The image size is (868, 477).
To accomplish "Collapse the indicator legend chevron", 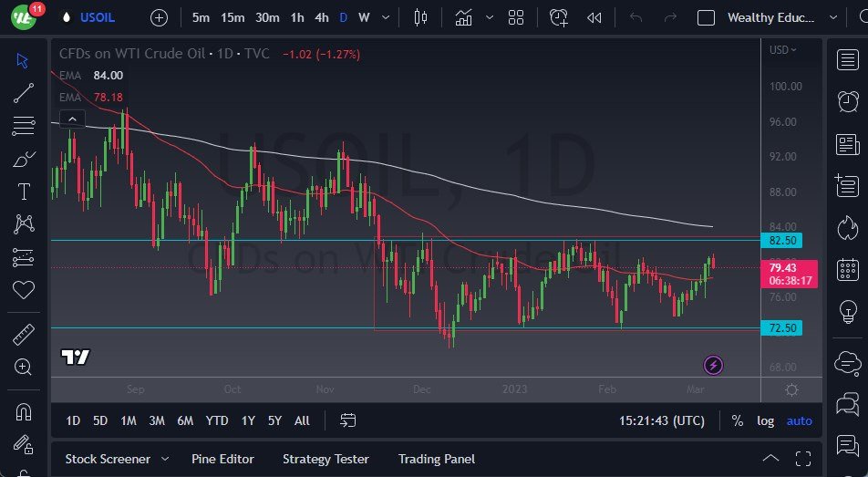I will 72,118.
